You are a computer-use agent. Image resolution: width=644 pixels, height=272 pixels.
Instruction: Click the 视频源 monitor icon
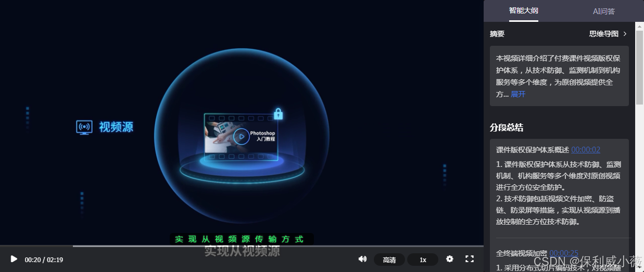point(84,127)
